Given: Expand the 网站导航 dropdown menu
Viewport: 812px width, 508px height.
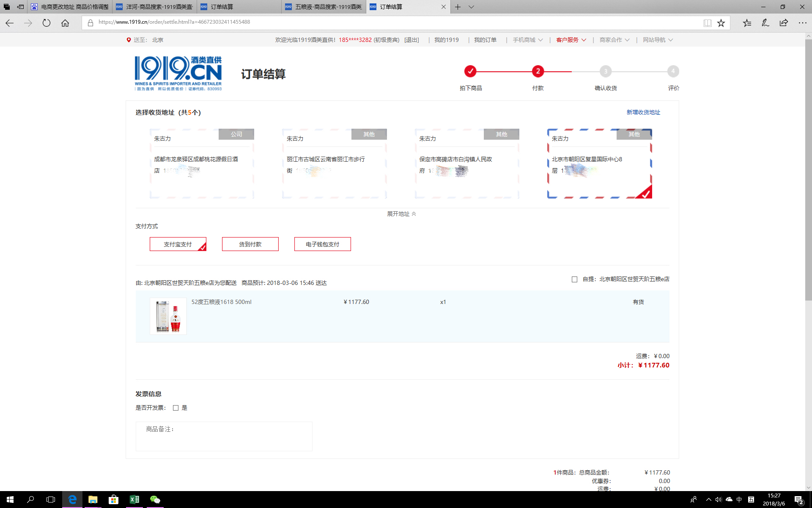Looking at the screenshot, I should tap(658, 40).
